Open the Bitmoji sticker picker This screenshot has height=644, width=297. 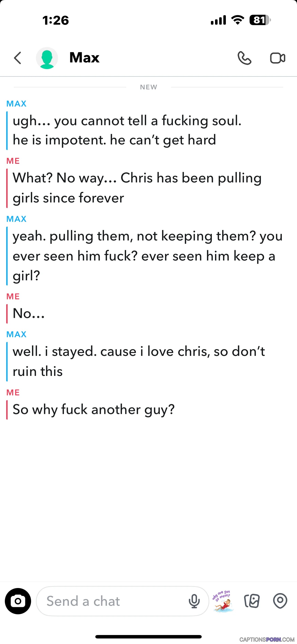coord(223,601)
